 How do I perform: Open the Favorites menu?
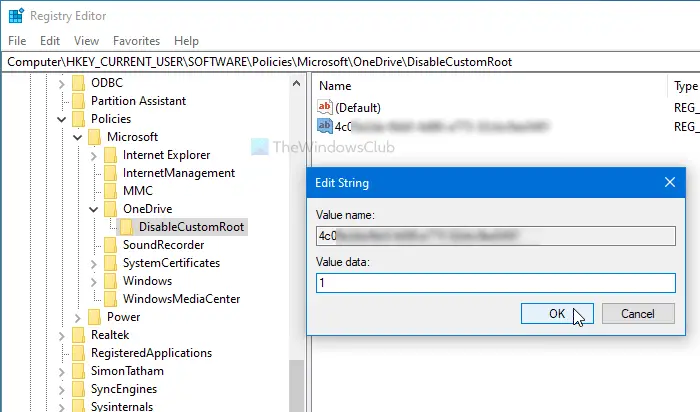click(x=136, y=41)
